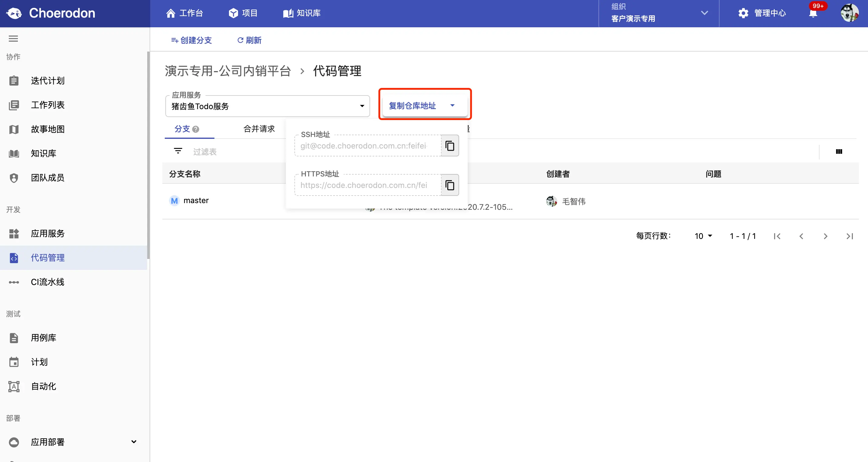Expand the 应用部署 sidebar menu

click(x=134, y=442)
